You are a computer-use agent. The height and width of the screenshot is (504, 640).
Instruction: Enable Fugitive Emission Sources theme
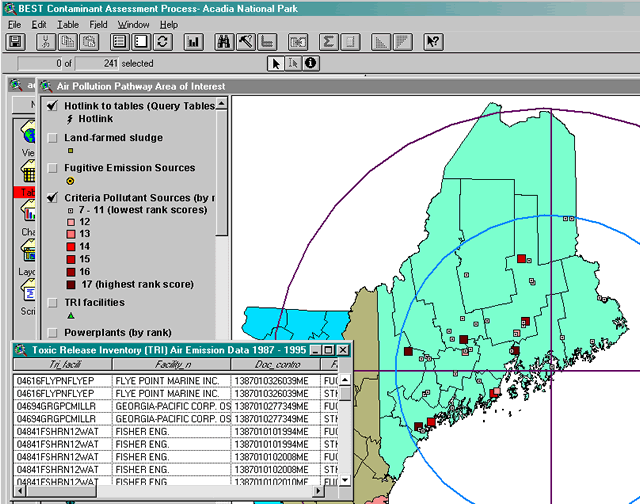click(x=52, y=168)
